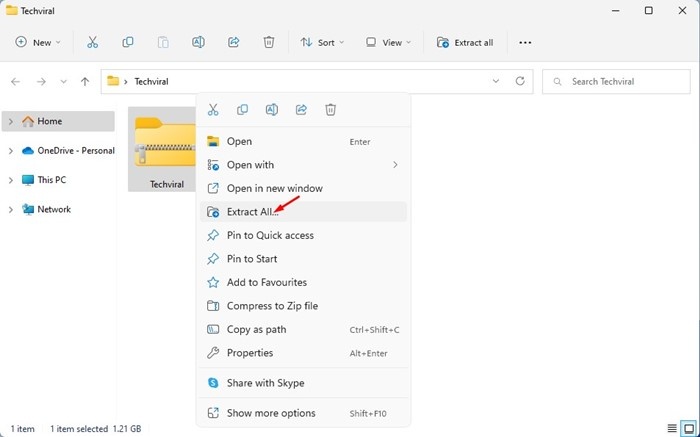Click Cut icon in the context menu
Viewport: 700px width, 437px height.
click(213, 110)
